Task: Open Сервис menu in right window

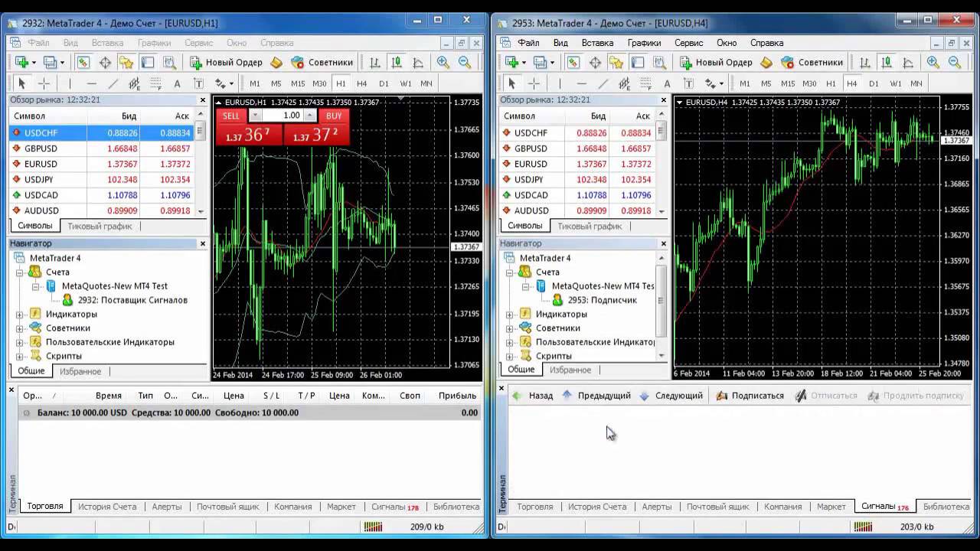Action: coord(689,43)
